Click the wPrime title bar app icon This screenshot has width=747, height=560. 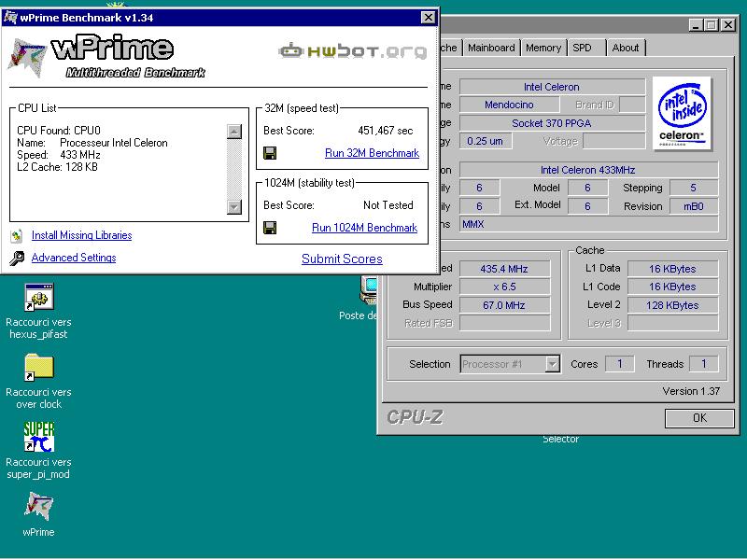pyautogui.click(x=10, y=18)
